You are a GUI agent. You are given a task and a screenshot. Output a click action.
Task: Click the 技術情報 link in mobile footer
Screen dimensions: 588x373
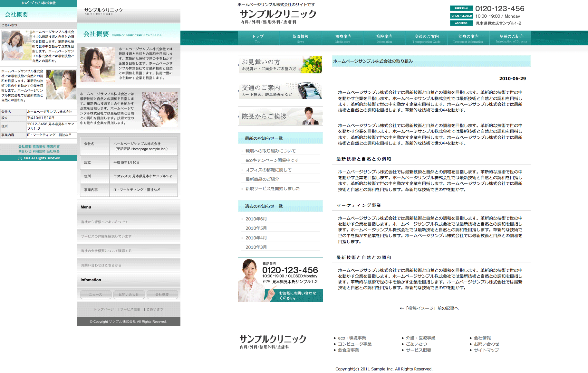[x=39, y=147]
